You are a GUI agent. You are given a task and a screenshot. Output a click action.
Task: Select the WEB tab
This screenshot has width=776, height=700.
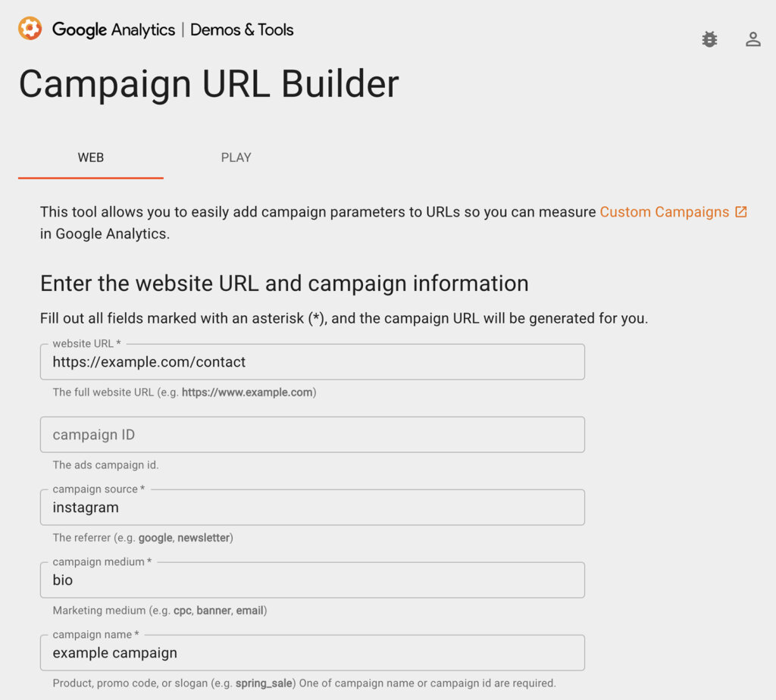pyautogui.click(x=91, y=158)
